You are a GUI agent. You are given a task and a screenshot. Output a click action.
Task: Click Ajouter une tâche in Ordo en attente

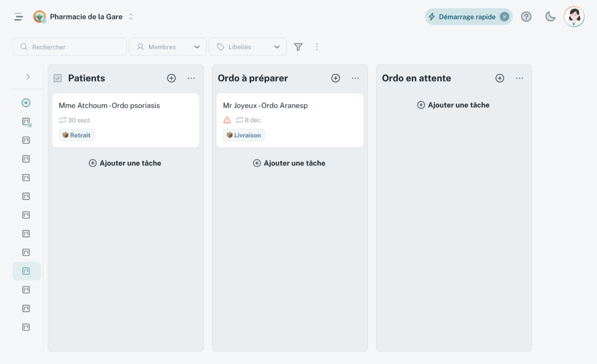[x=454, y=105]
